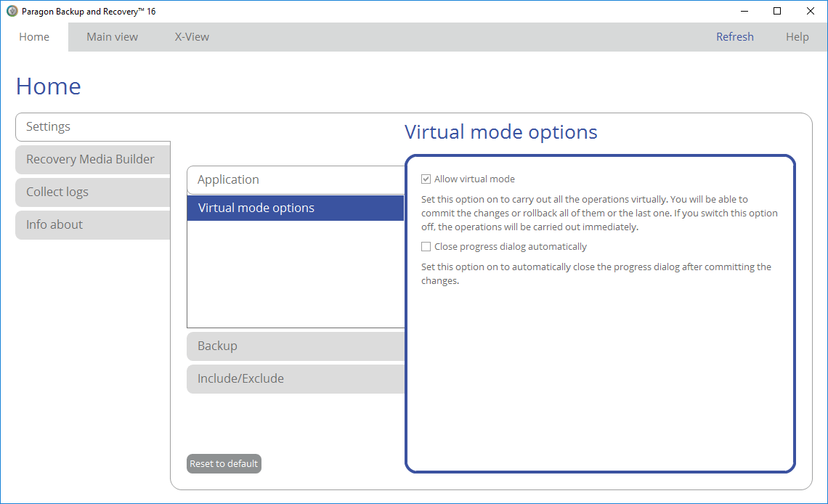Viewport: 828px width, 504px height.
Task: Select Collect logs section
Action: [x=93, y=192]
